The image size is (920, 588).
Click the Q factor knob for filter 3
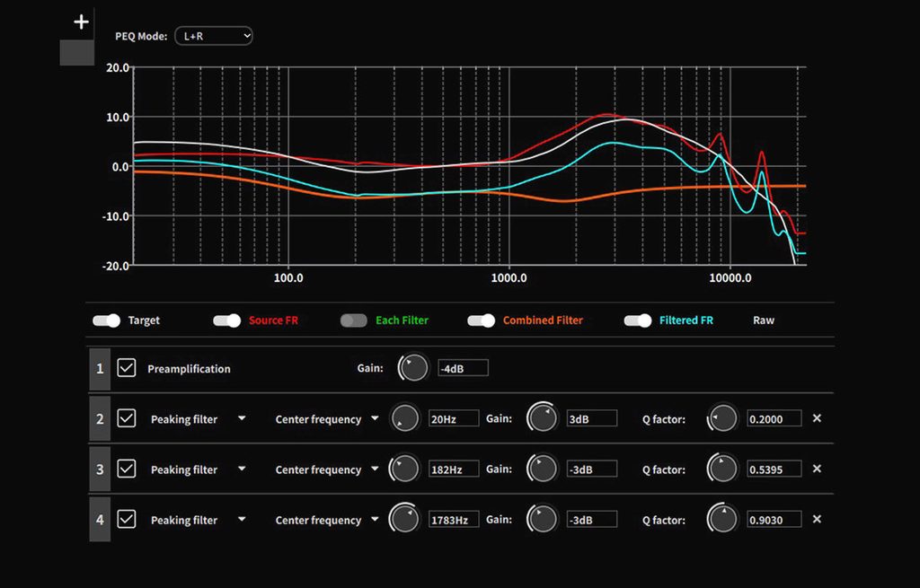[722, 469]
